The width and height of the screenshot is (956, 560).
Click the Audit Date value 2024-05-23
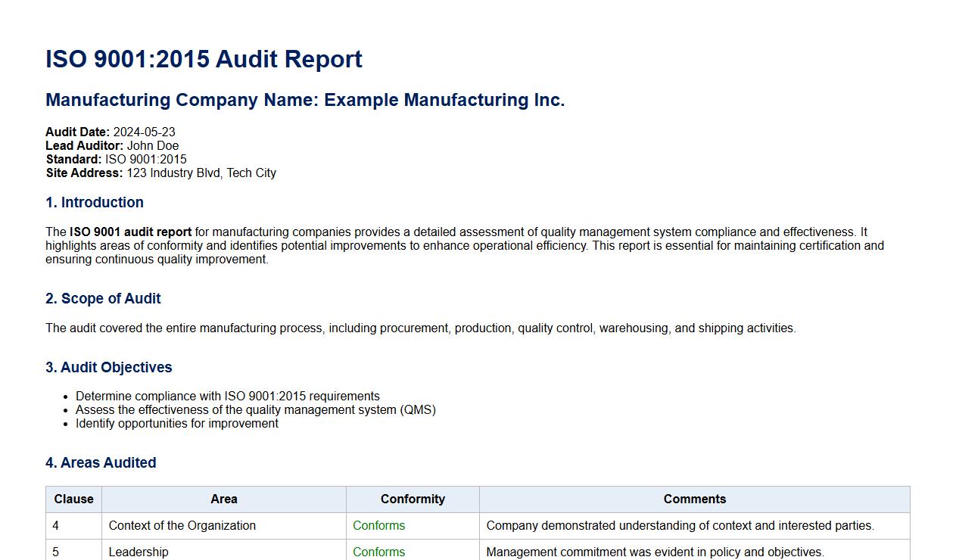click(x=143, y=132)
